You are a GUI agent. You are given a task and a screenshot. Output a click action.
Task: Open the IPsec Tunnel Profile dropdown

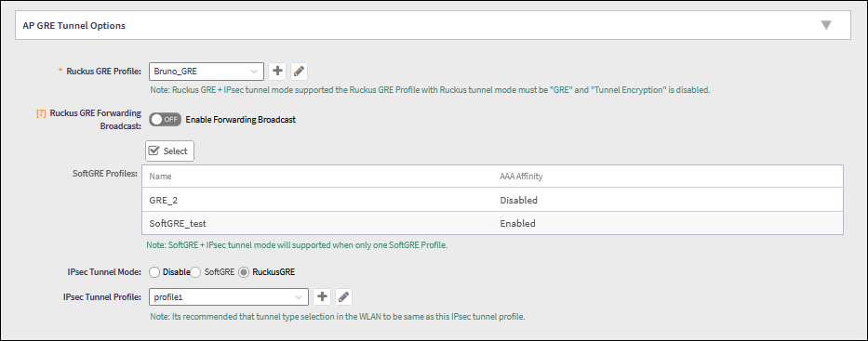229,296
